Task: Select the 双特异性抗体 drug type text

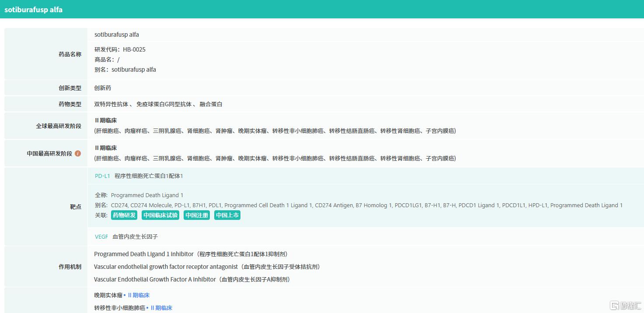Action: coord(111,104)
